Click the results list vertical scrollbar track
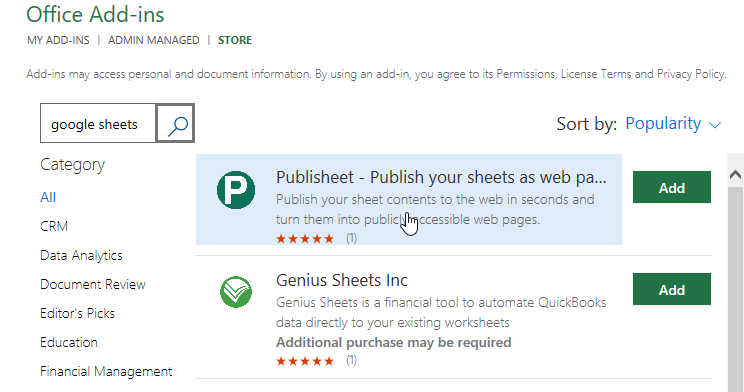The width and height of the screenshot is (744, 392). [735, 289]
